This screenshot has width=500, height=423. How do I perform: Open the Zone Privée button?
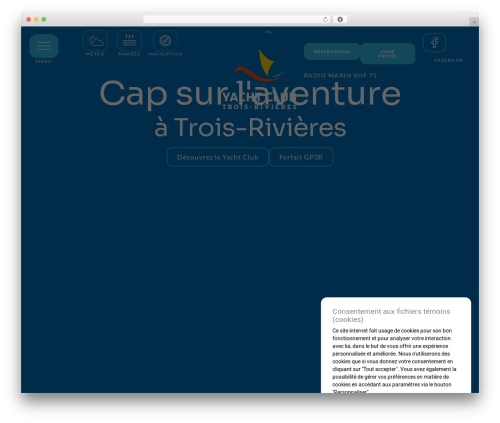pyautogui.click(x=388, y=54)
